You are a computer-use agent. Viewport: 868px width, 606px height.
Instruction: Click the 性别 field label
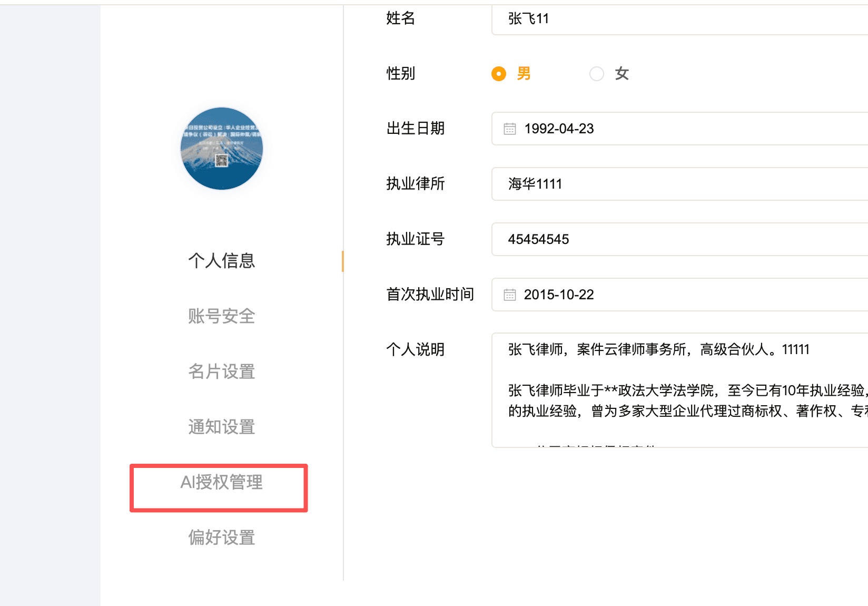(x=401, y=73)
